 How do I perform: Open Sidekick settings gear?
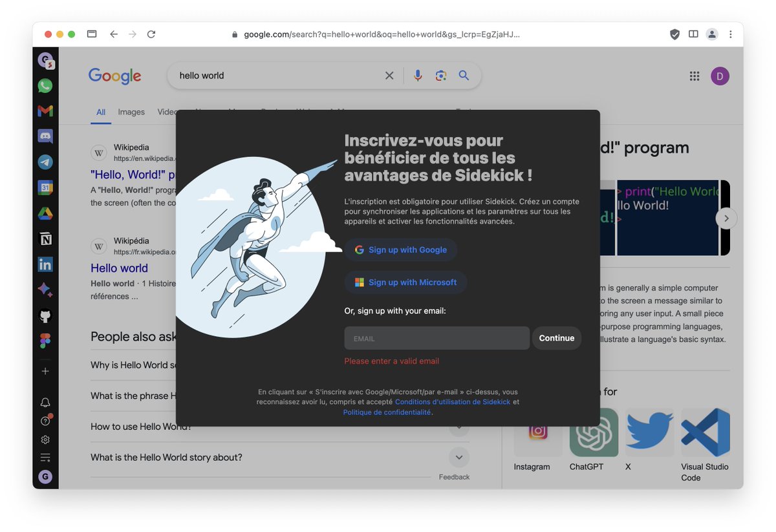45,440
